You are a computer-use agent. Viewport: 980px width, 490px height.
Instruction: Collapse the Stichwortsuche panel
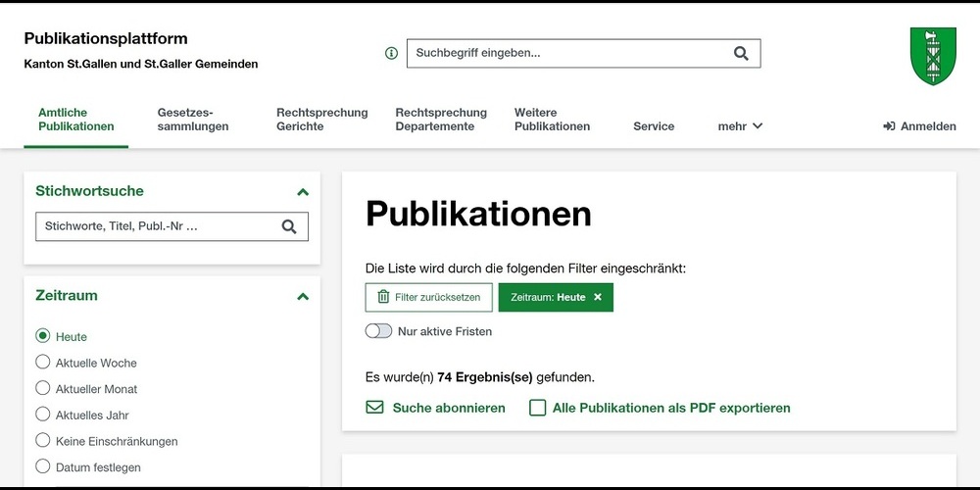pyautogui.click(x=303, y=192)
